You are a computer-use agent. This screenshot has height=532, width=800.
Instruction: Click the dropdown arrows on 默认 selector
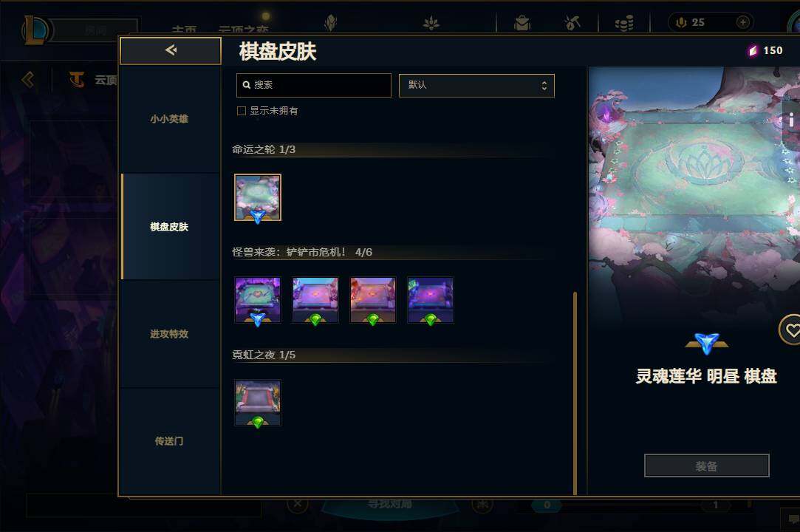point(544,85)
